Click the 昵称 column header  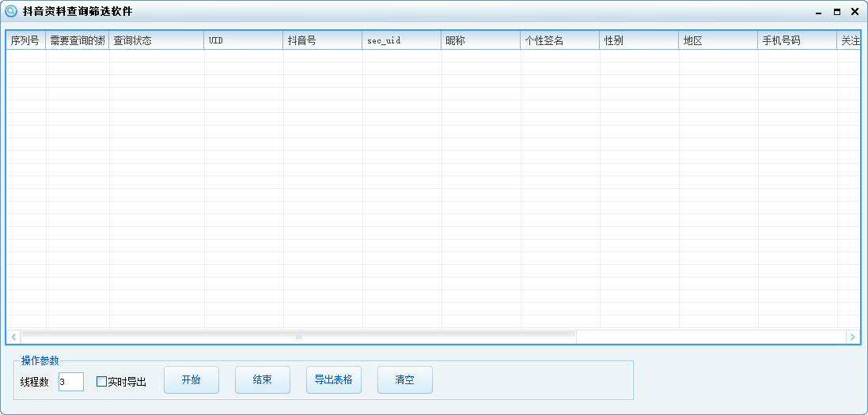481,40
